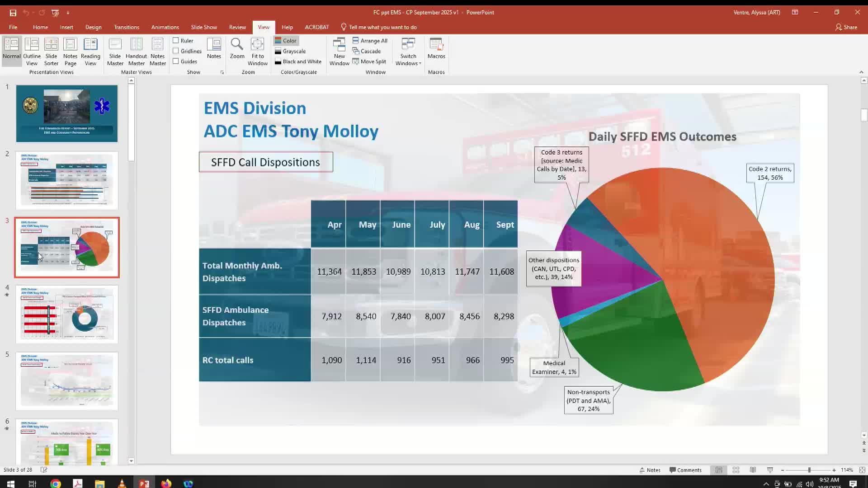Image resolution: width=868 pixels, height=488 pixels.
Task: Open the Transitions tab
Action: coord(127,27)
